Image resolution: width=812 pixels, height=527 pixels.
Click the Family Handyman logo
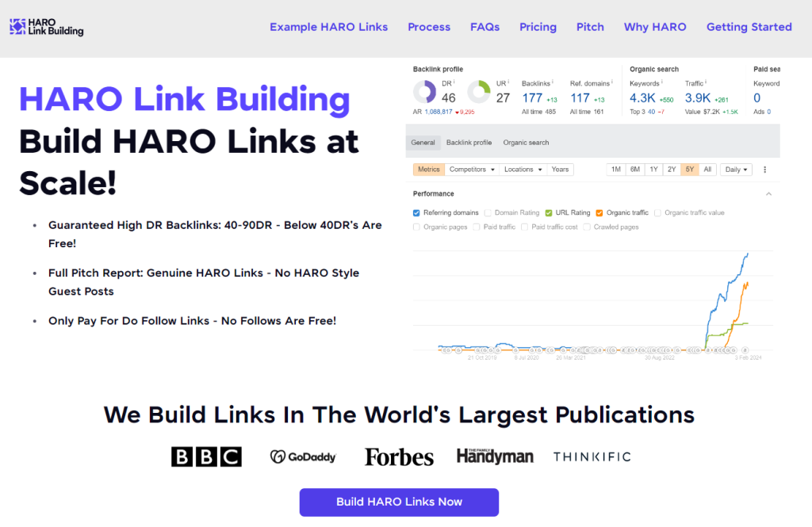pos(494,456)
